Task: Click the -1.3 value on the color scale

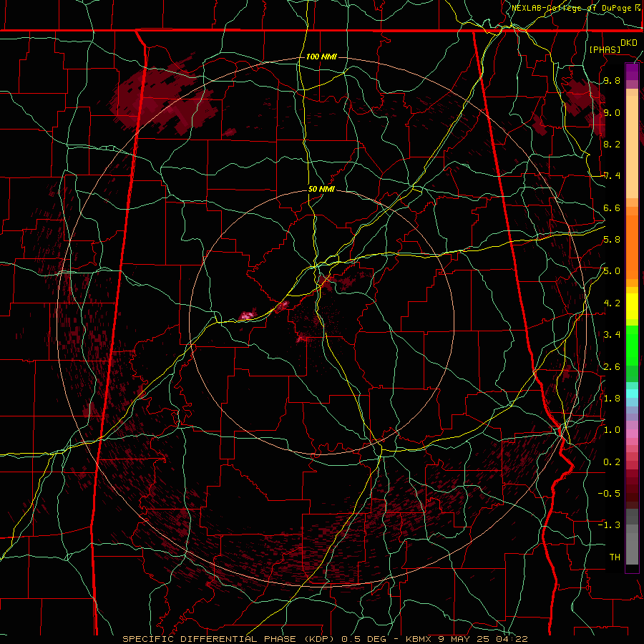Action: [x=609, y=525]
